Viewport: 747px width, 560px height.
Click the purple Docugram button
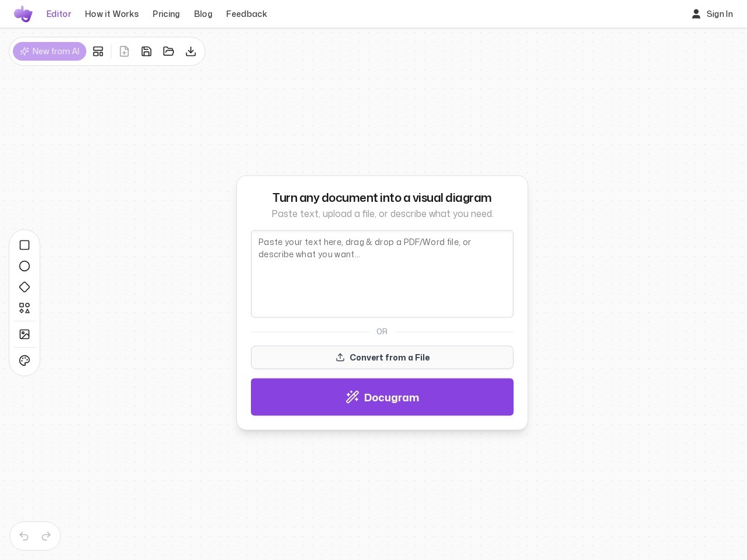point(382,397)
